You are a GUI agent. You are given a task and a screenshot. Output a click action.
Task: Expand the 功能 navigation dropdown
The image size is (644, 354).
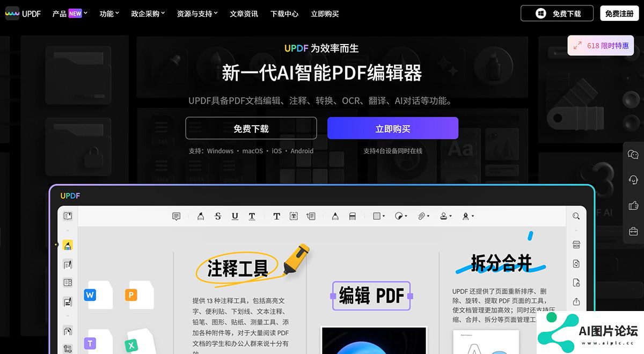tap(109, 13)
